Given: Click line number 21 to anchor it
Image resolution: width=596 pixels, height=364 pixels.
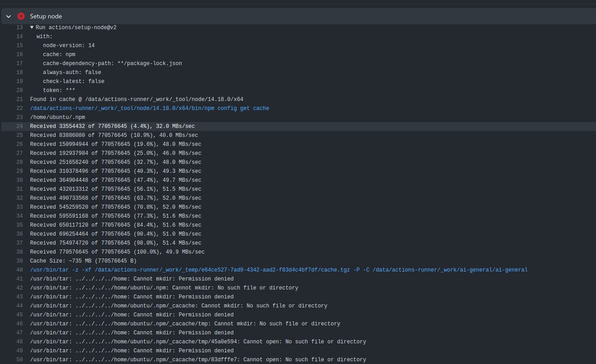Looking at the screenshot, I should click(x=19, y=99).
